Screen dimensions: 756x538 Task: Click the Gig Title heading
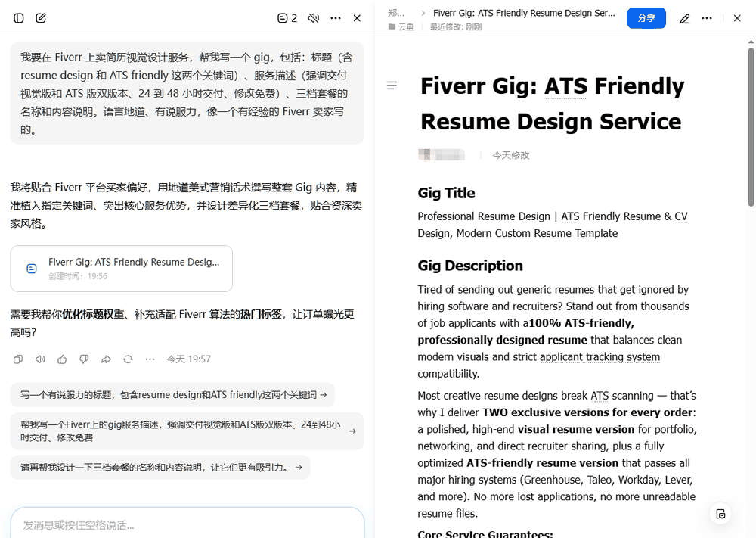coord(446,193)
